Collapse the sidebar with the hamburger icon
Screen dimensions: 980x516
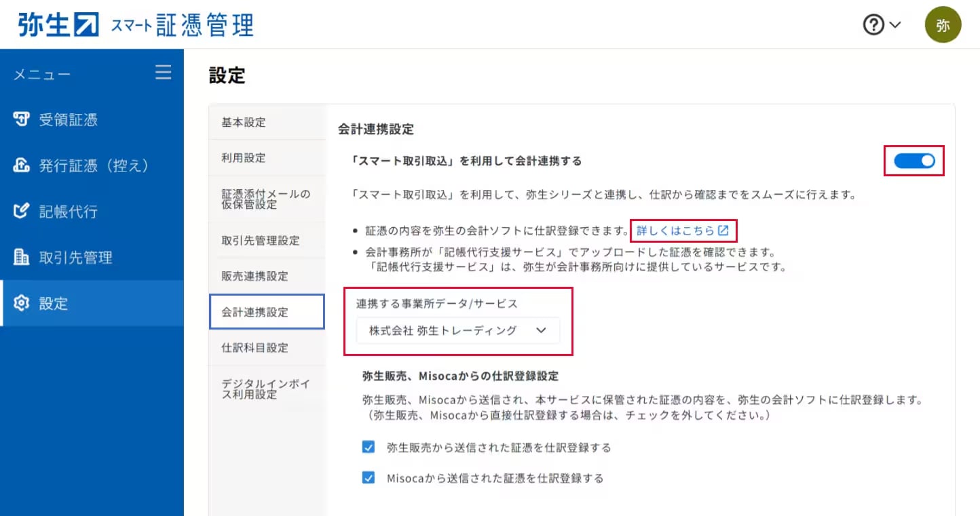(163, 73)
